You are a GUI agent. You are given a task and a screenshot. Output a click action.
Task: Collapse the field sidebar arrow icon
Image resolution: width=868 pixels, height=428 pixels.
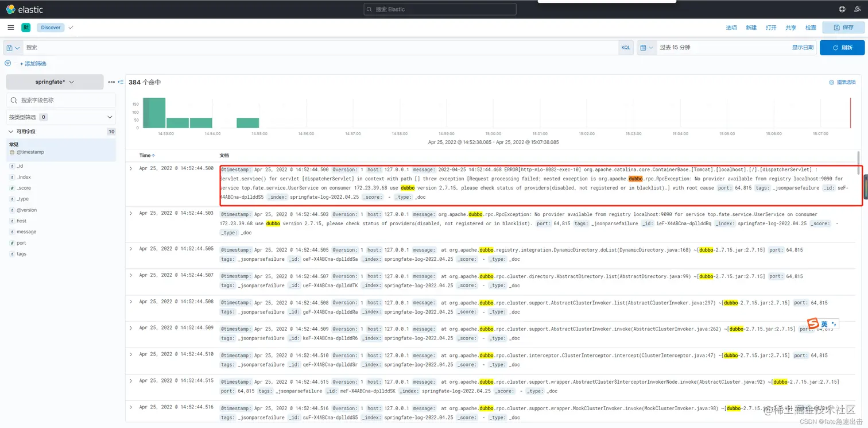coord(121,82)
